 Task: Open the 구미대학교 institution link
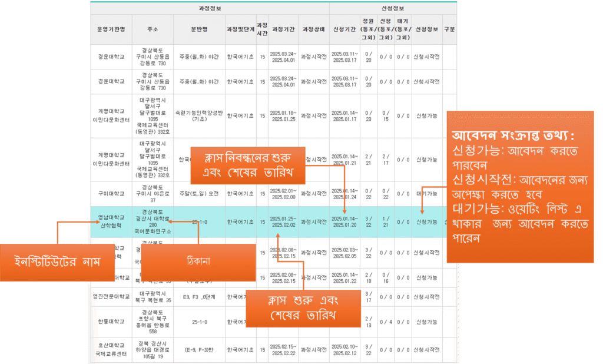click(109, 194)
